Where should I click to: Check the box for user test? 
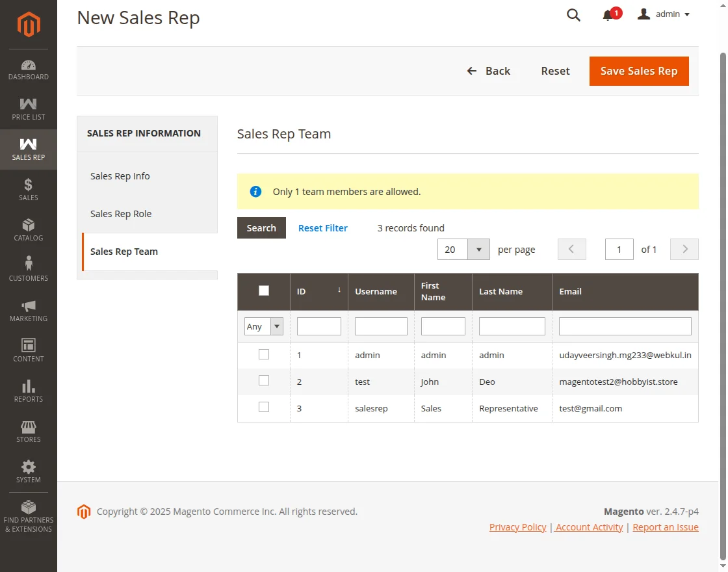[x=264, y=380]
